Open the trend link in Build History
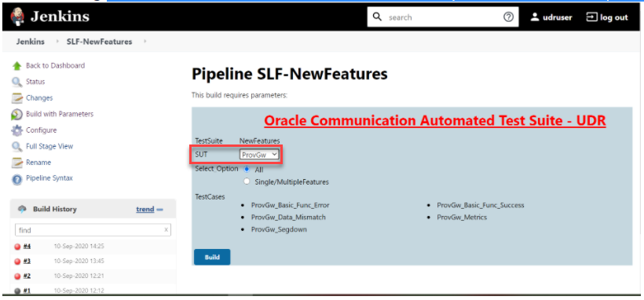 pos(145,209)
